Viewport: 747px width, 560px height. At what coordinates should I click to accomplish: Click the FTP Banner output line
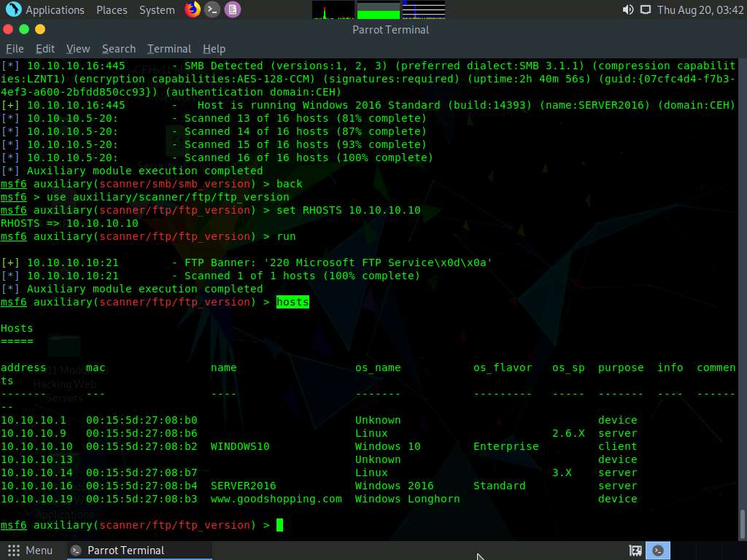[x=247, y=262]
